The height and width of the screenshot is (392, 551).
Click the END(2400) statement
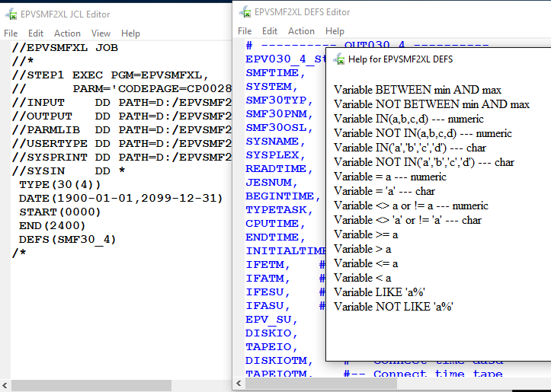[52, 225]
